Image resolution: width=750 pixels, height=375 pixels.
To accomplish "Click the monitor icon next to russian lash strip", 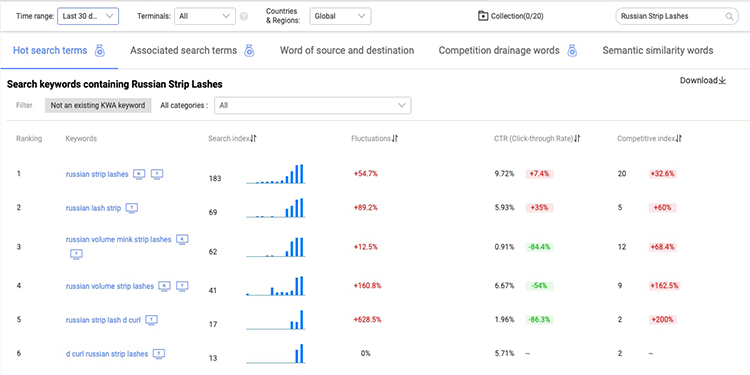I will pyautogui.click(x=132, y=208).
